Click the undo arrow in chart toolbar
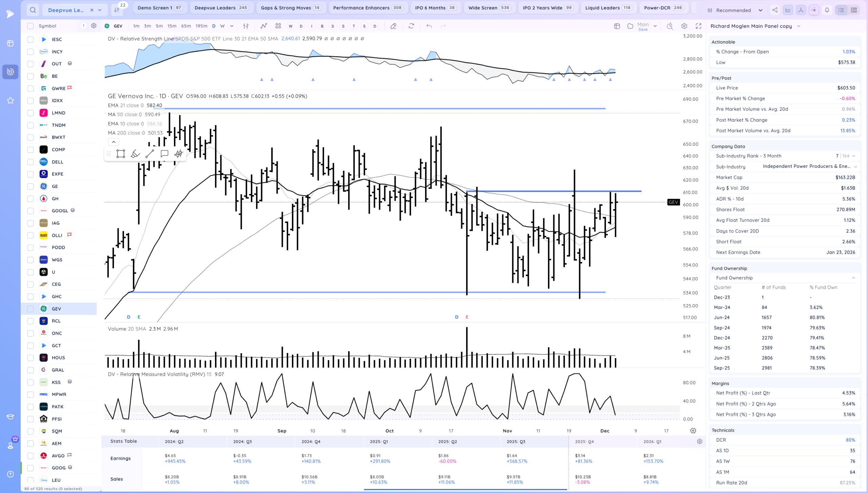868x493 pixels. tap(429, 26)
